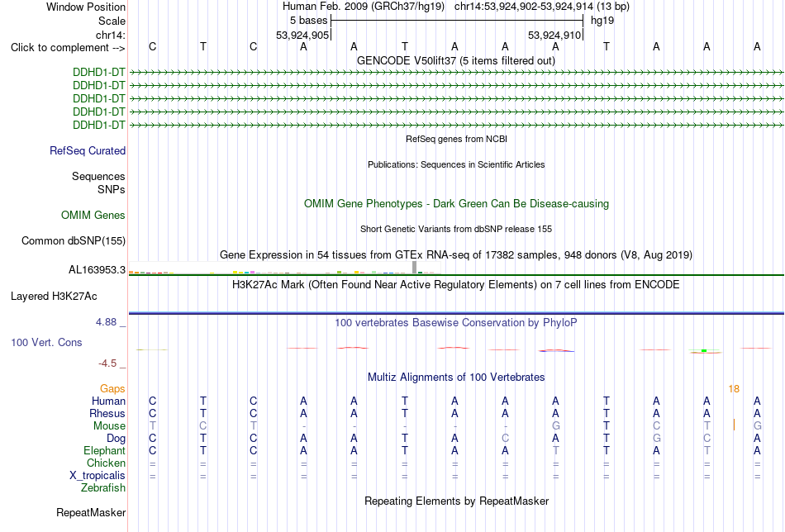Click the Window Position label

click(86, 7)
